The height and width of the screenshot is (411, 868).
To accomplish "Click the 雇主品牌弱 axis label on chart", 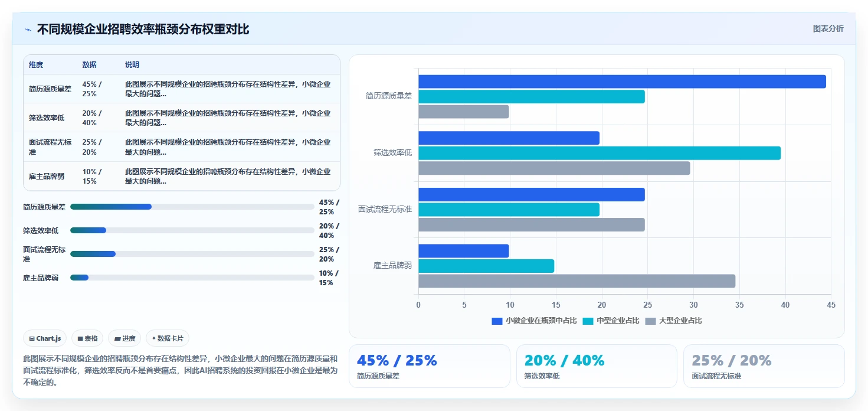I will [x=392, y=266].
